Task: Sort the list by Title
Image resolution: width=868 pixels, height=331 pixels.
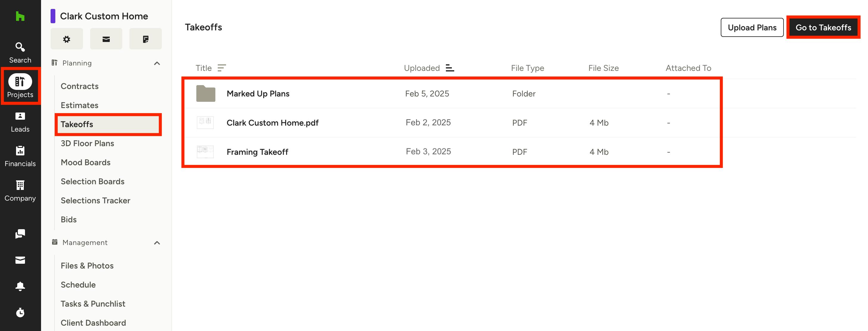Action: 221,68
